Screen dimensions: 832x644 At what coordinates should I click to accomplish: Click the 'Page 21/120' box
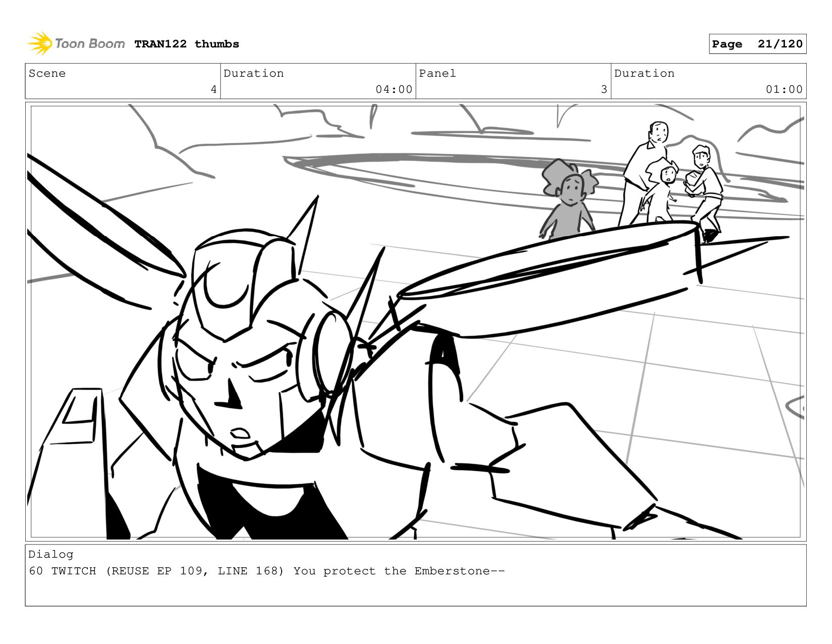(757, 44)
